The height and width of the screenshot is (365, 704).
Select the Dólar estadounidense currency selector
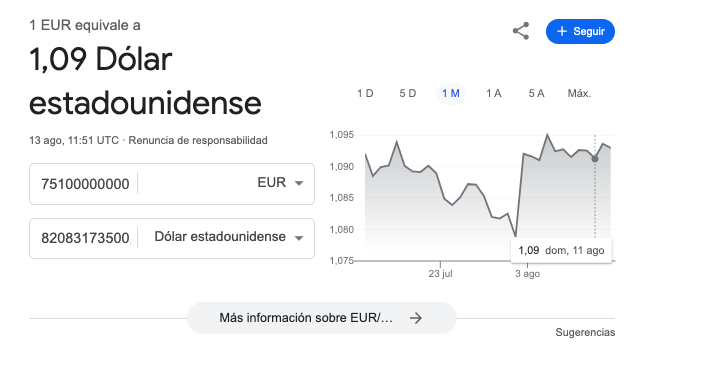(x=229, y=237)
